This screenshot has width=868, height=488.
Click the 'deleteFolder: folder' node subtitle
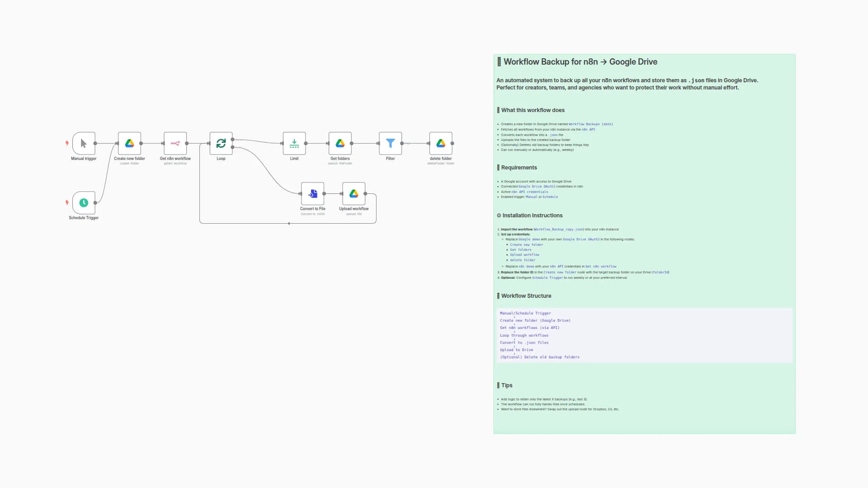point(441,164)
